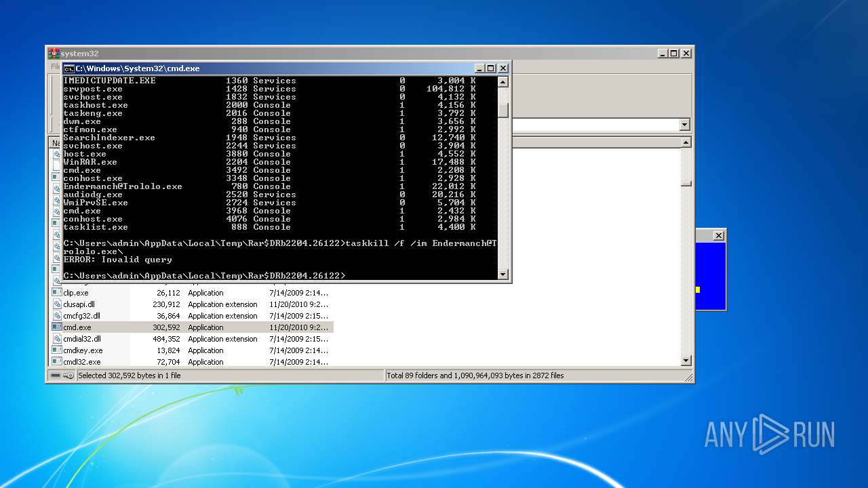Screen dimensions: 868x488
Task: Click the SearchIndexer.exe process line
Action: 270,138
